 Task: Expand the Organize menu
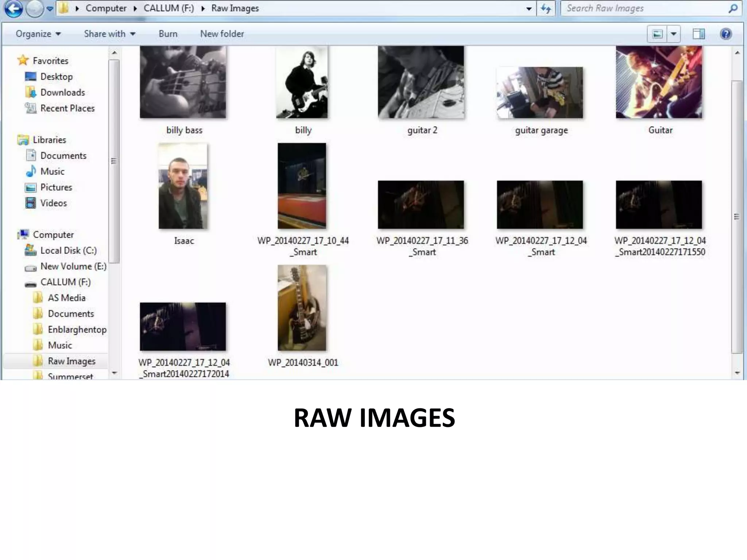pyautogui.click(x=38, y=34)
